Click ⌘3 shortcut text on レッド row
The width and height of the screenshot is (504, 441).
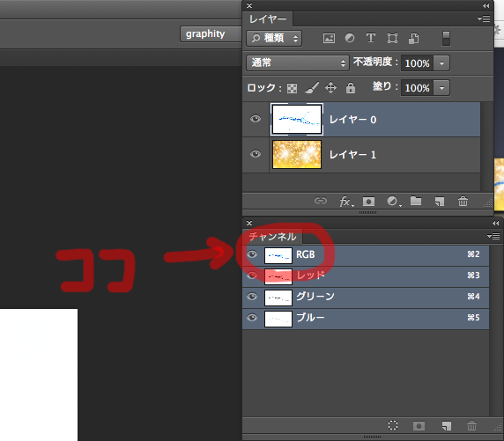[x=473, y=276]
